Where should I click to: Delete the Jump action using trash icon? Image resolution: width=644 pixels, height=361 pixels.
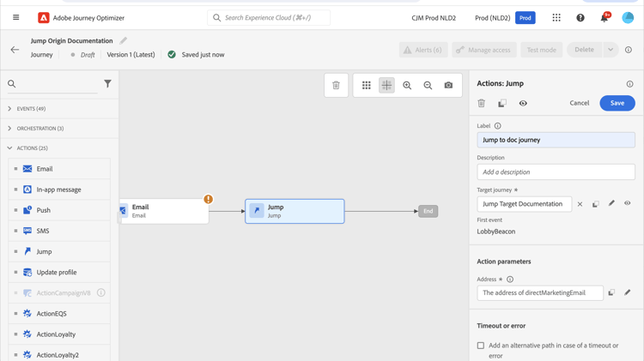(482, 104)
